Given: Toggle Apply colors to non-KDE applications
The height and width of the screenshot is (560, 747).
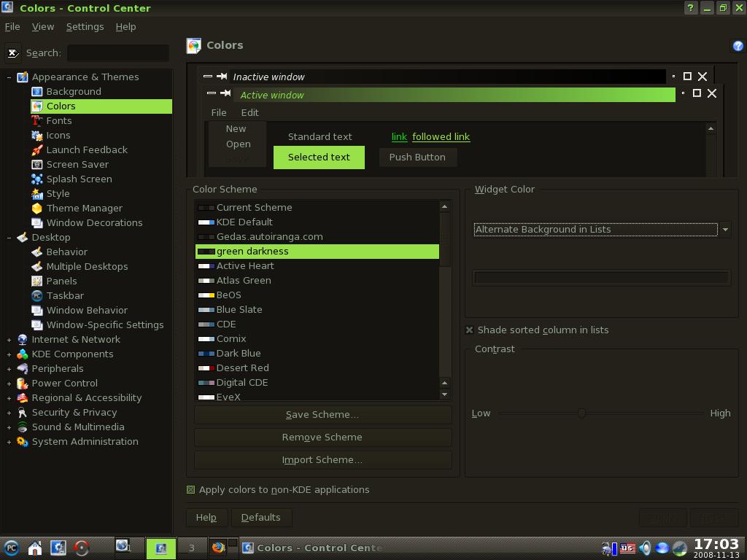Looking at the screenshot, I should [190, 489].
